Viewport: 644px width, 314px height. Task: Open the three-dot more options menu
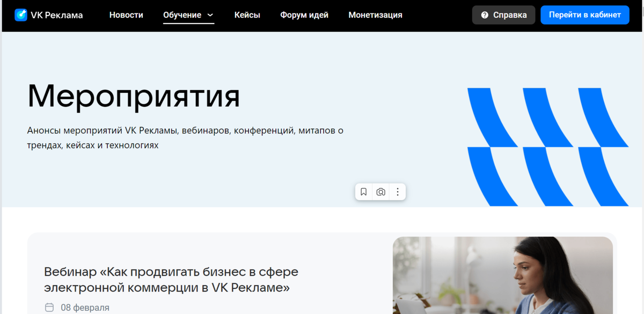(x=398, y=192)
